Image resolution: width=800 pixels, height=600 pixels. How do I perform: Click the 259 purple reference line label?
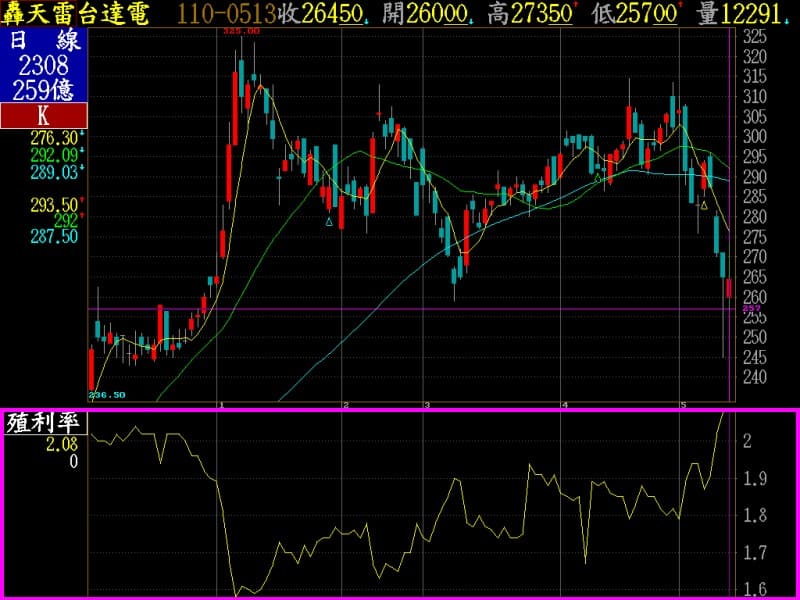tap(750, 309)
